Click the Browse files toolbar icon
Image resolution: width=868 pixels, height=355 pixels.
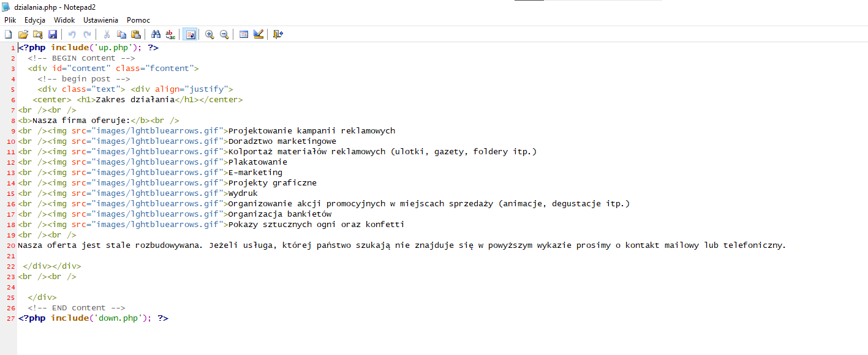(38, 34)
